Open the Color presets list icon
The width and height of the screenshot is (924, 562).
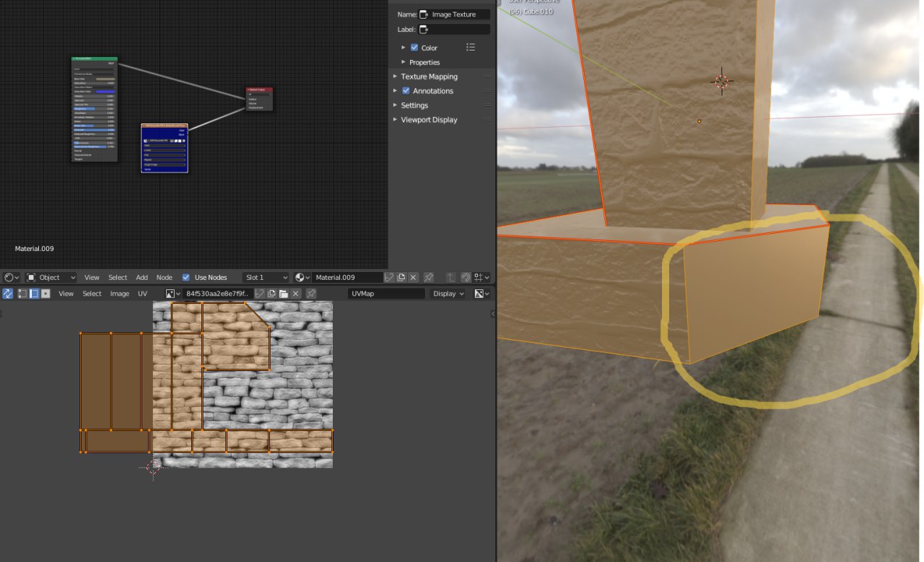coord(471,48)
